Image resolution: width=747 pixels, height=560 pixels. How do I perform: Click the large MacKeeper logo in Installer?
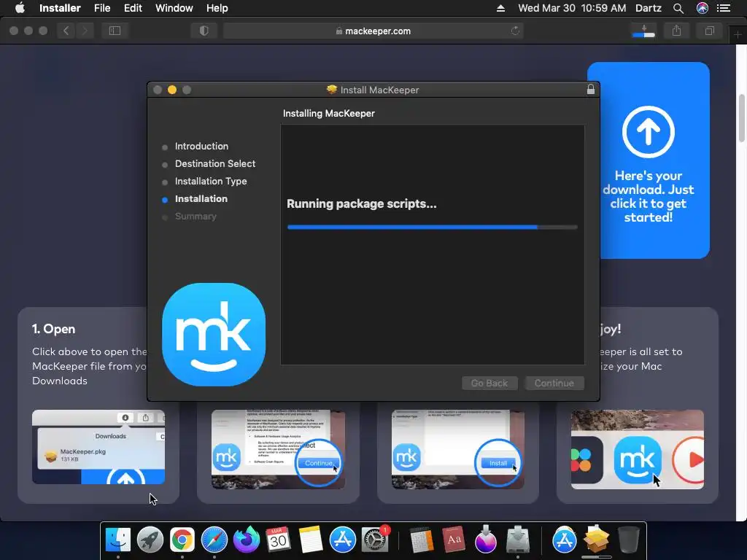pos(214,334)
